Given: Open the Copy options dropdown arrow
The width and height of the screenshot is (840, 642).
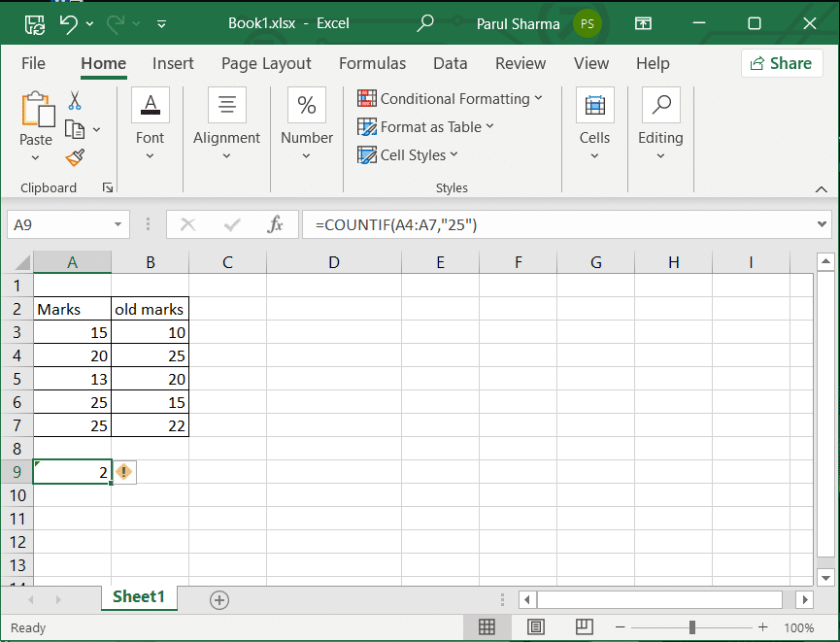Looking at the screenshot, I should coord(96,130).
